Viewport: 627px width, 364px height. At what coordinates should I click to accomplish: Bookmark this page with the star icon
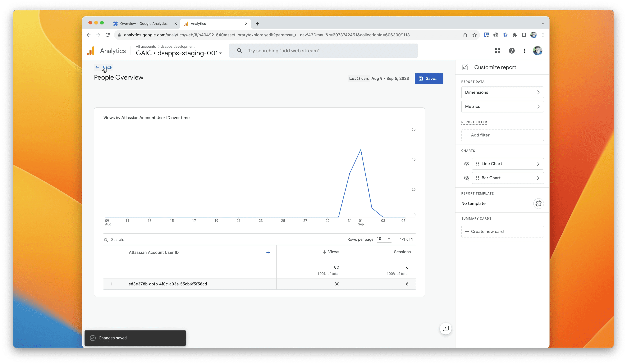(474, 35)
